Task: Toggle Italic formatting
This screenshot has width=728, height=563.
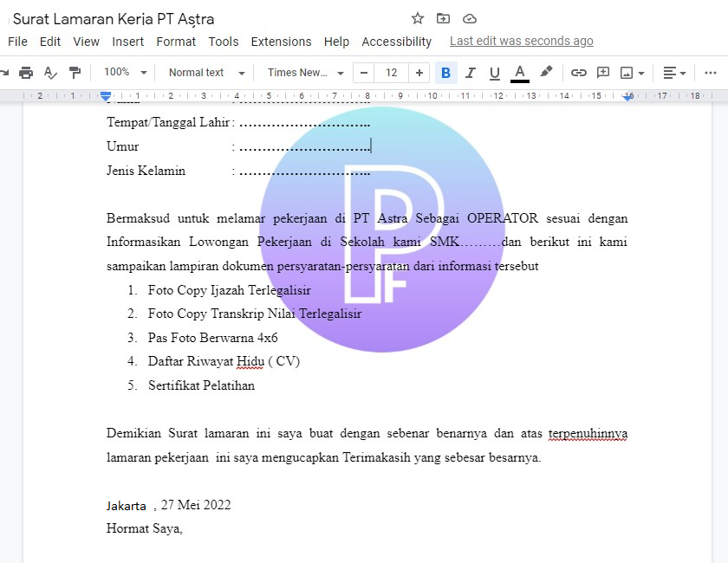Action: [x=471, y=73]
